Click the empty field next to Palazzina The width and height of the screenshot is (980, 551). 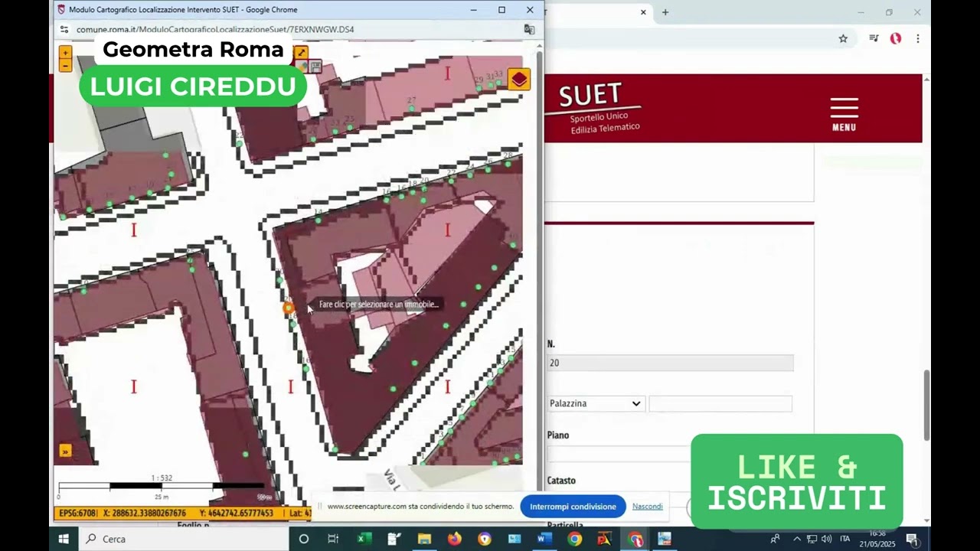(720, 403)
